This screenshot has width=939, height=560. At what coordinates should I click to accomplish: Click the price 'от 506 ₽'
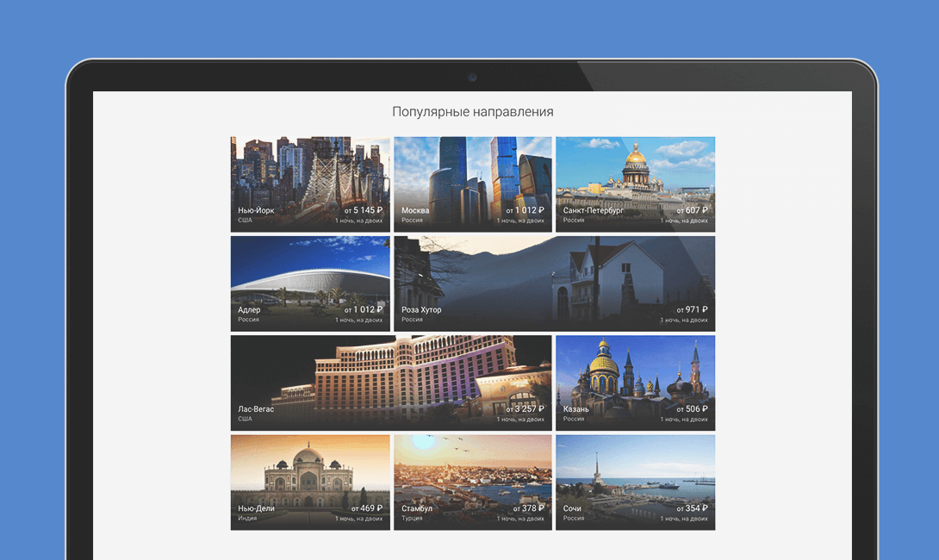(x=693, y=409)
